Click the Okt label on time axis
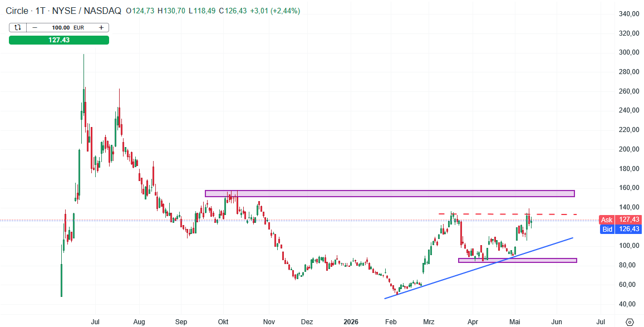Viewport: 644px width, 327px height. (223, 321)
